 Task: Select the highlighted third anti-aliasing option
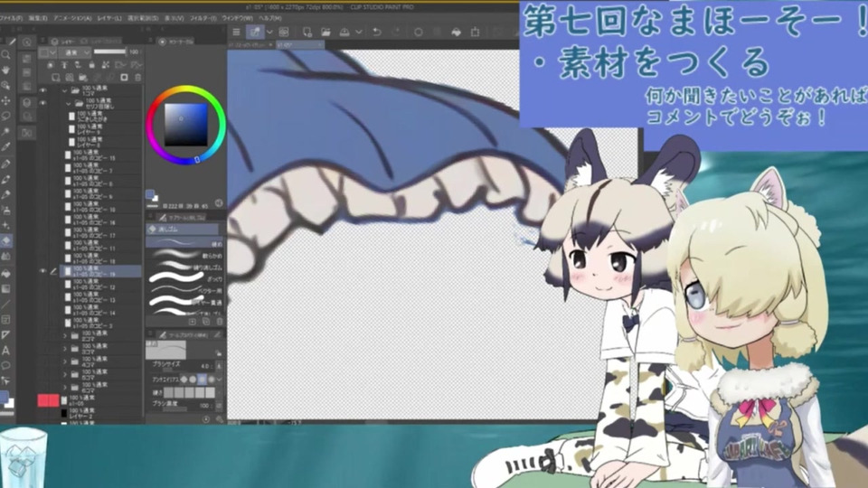point(202,379)
